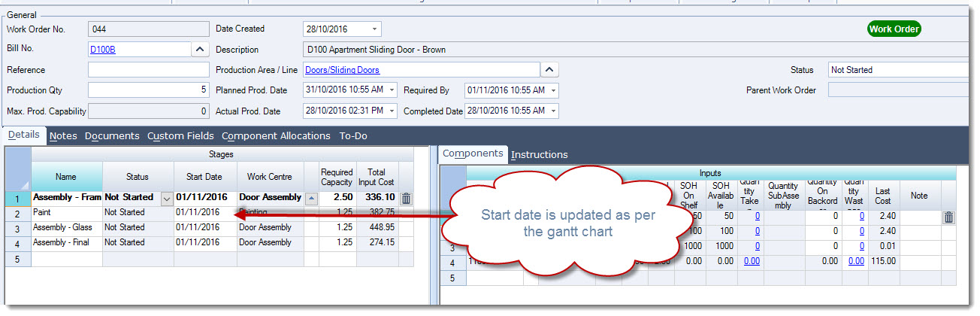
Task: Click Not Started status in Assembly - Glass row
Action: 138,227
